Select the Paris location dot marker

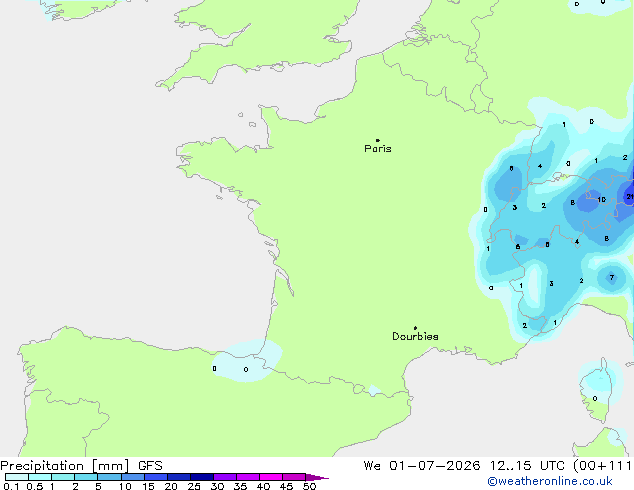point(378,140)
